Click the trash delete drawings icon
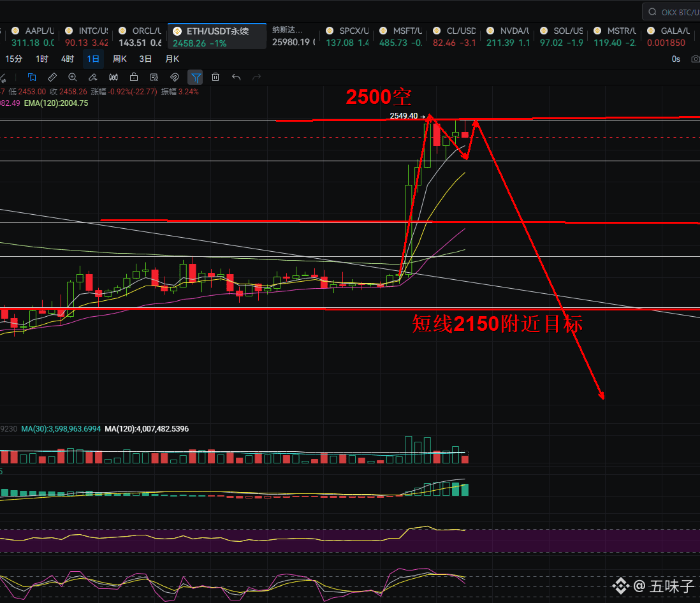Screen dimensions: 700x603 click(x=215, y=77)
